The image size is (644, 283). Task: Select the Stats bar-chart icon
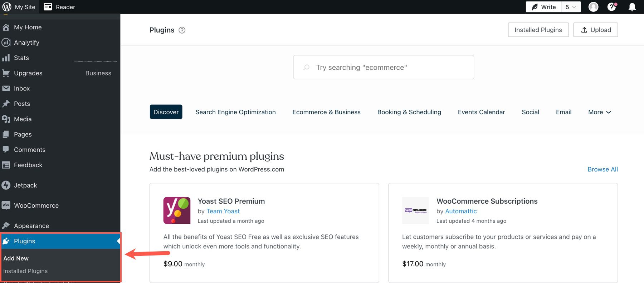[6, 58]
